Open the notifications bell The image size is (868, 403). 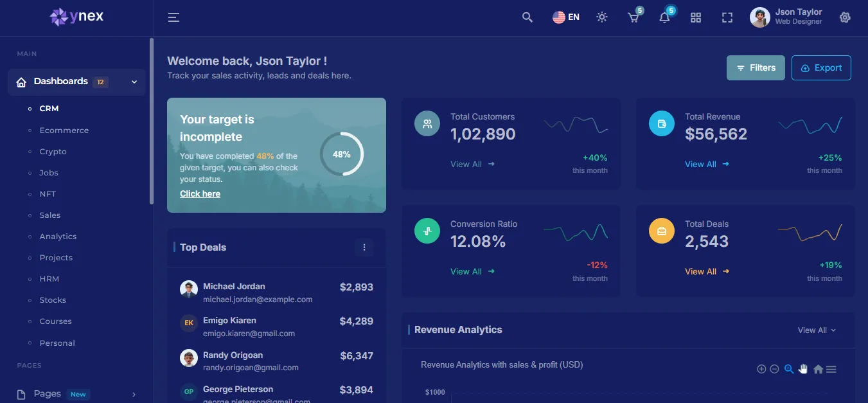tap(664, 17)
